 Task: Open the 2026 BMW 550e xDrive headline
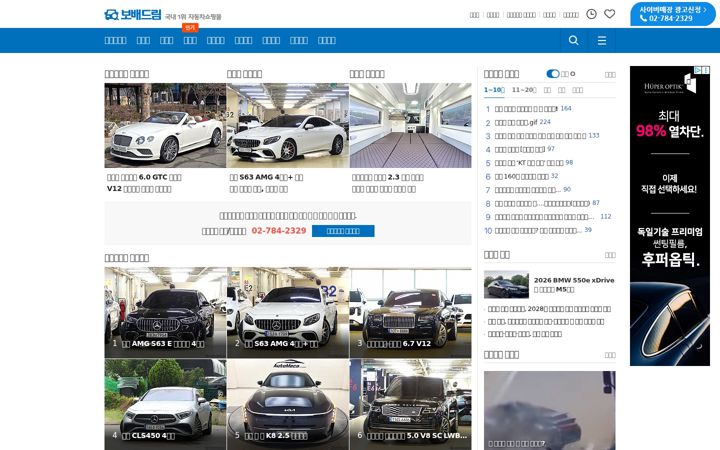[x=574, y=285]
